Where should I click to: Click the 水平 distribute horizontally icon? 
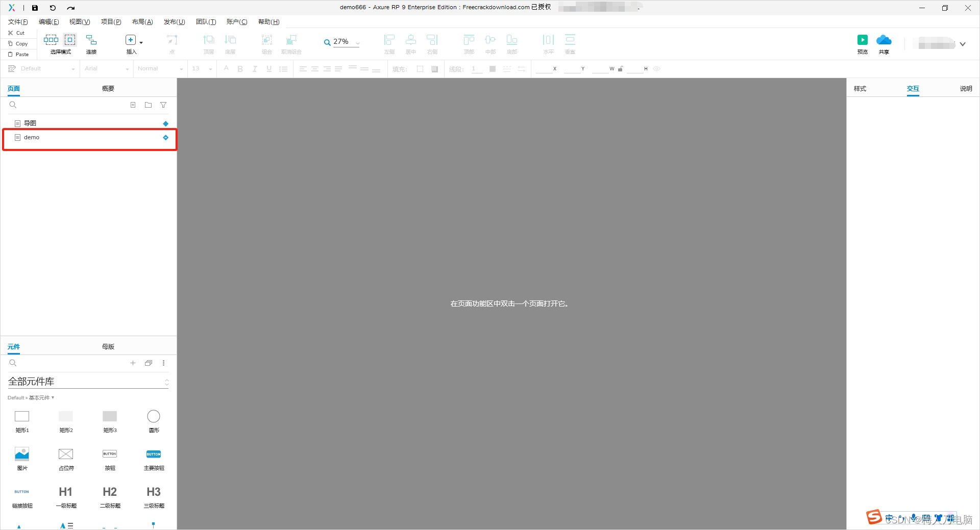(549, 40)
